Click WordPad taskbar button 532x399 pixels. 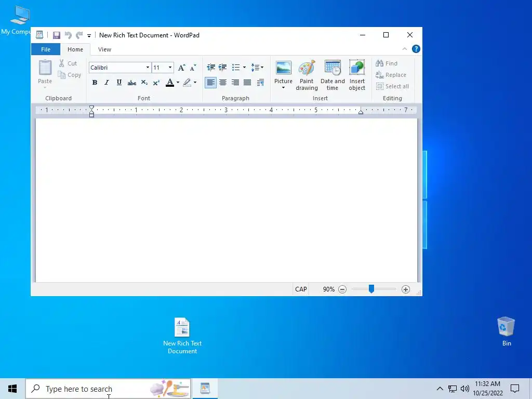click(205, 389)
